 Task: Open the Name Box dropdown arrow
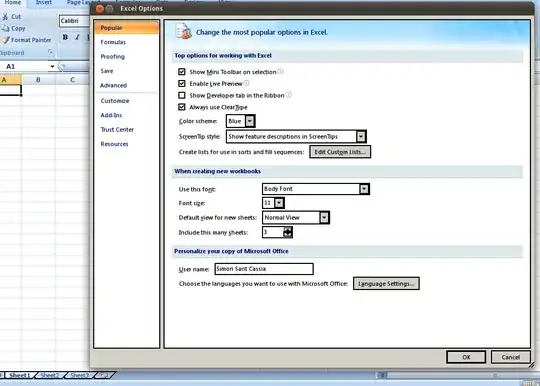click(x=52, y=66)
